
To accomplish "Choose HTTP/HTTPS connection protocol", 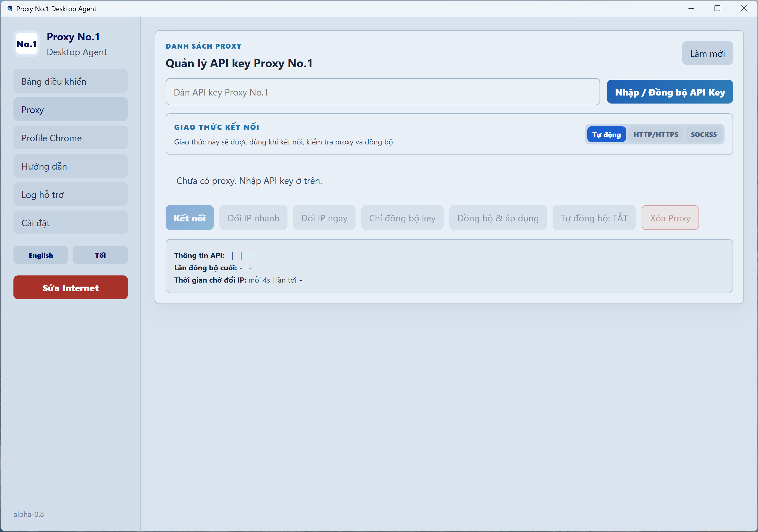I will point(656,134).
